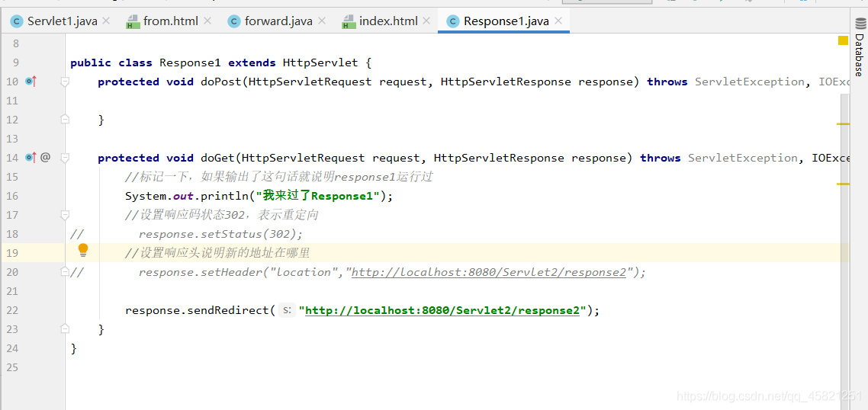Click the overriding method gutter icon on line 14

coord(31,158)
